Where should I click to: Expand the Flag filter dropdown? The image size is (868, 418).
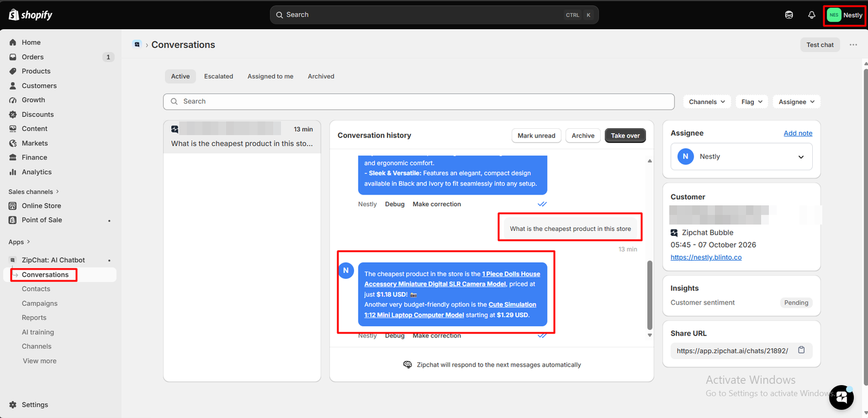752,102
